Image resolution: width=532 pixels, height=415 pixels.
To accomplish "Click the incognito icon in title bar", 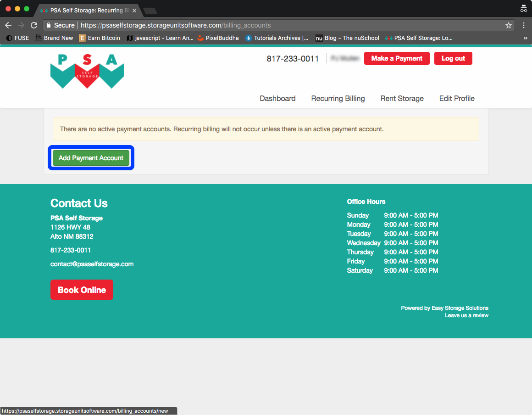I will 524,9.
